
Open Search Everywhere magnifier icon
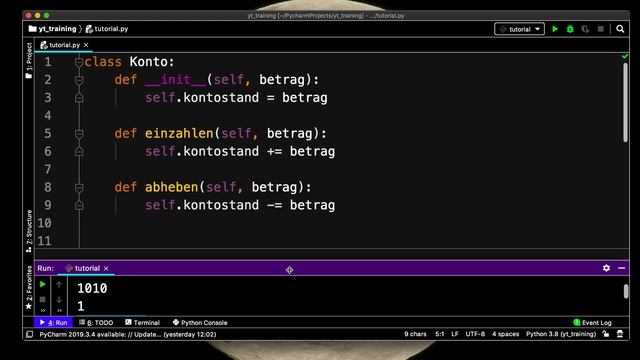pyautogui.click(x=620, y=29)
